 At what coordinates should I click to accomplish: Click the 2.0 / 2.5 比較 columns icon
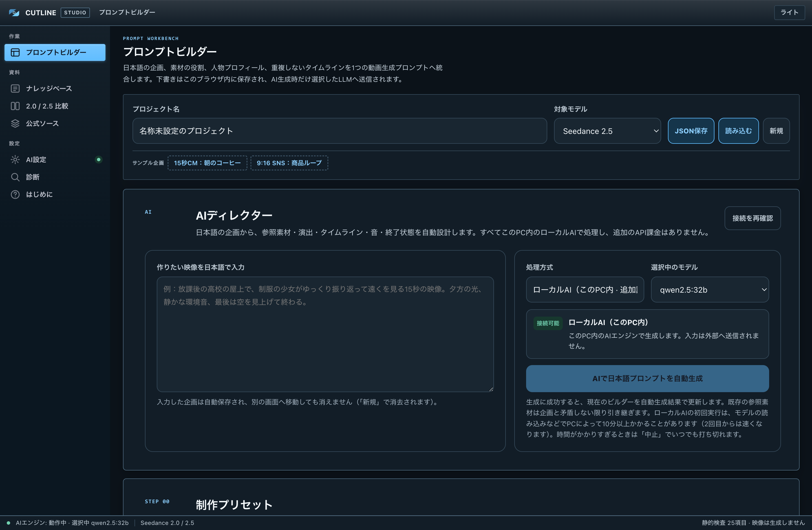[x=15, y=106]
